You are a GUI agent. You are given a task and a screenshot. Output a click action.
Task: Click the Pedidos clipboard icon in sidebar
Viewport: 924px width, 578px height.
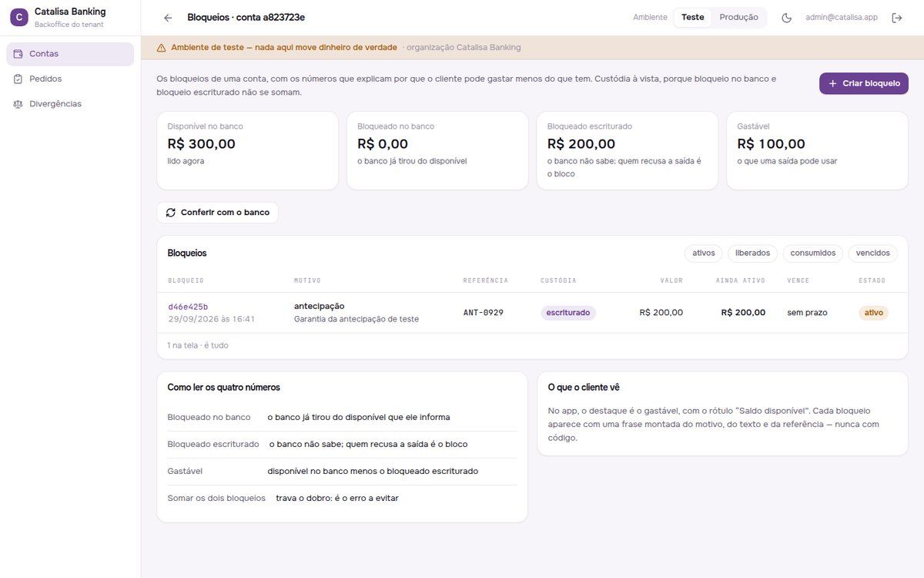(18, 79)
